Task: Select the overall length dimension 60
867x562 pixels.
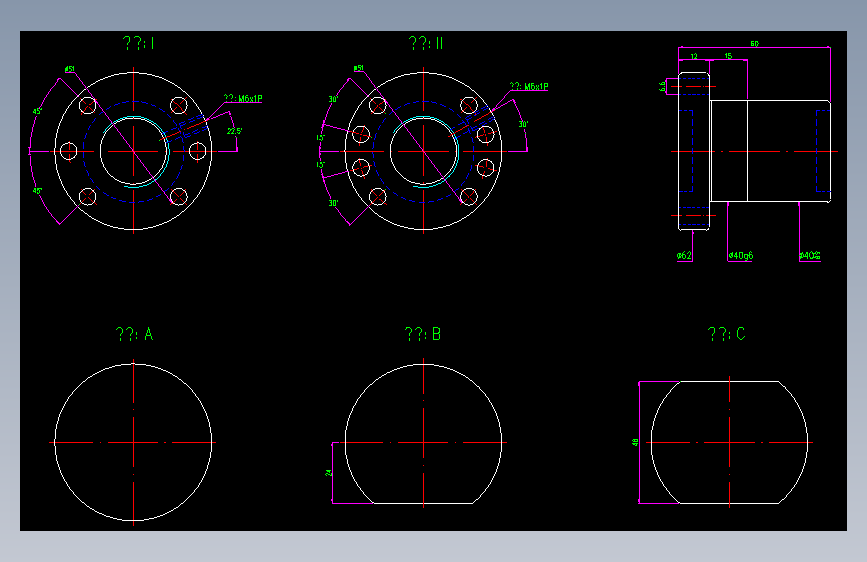Action: coord(755,44)
